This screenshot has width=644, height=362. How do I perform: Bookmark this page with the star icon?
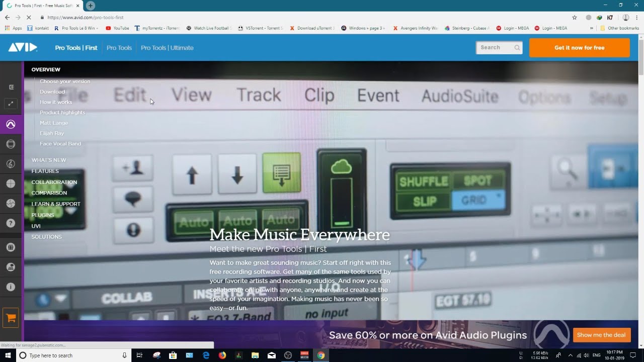coord(575,17)
